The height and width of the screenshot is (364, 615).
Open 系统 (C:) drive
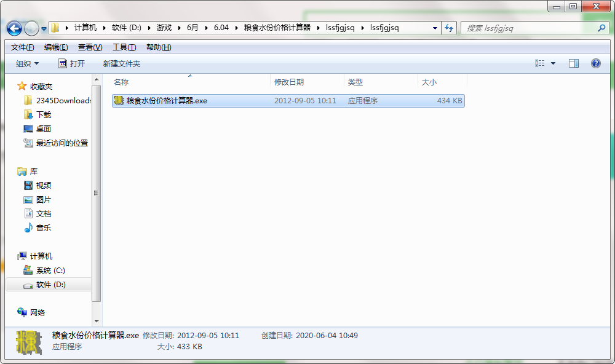44,271
